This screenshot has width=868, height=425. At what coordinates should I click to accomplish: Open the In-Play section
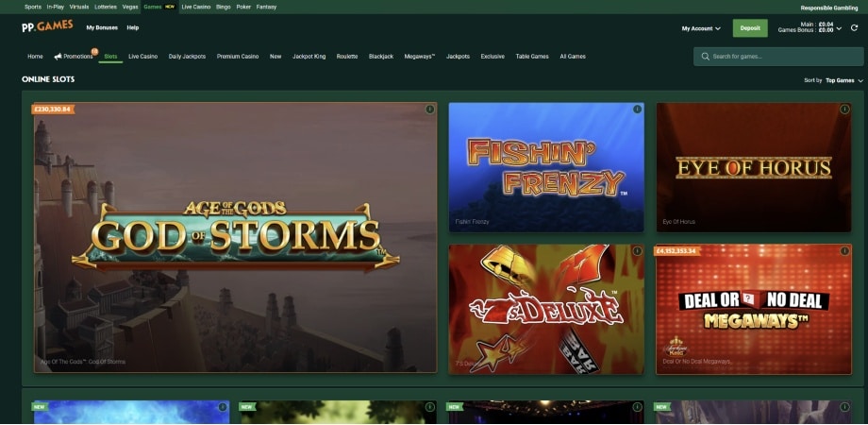pyautogui.click(x=56, y=8)
